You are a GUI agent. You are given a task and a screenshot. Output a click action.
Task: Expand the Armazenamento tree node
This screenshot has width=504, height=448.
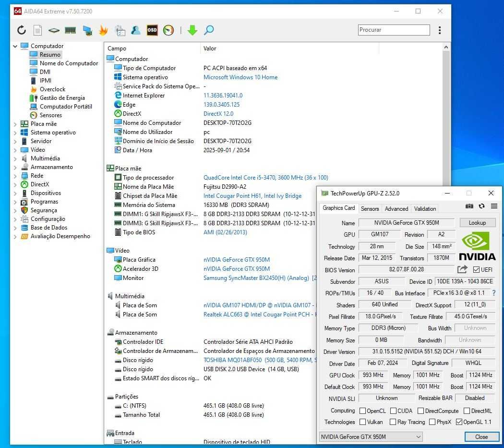click(15, 167)
